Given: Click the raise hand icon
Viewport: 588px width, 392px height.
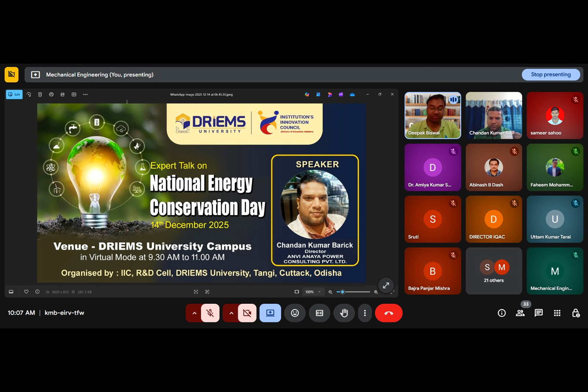Looking at the screenshot, I should (344, 313).
